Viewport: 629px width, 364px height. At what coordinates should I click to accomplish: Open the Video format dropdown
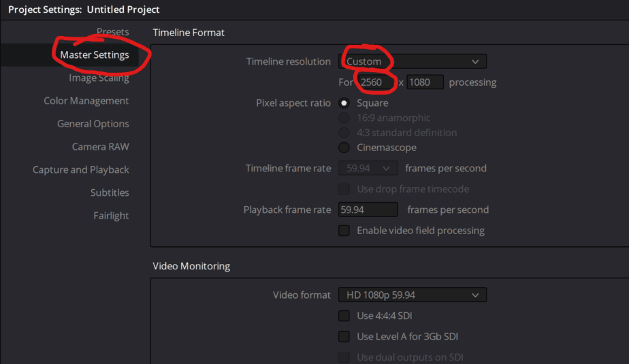pyautogui.click(x=413, y=295)
